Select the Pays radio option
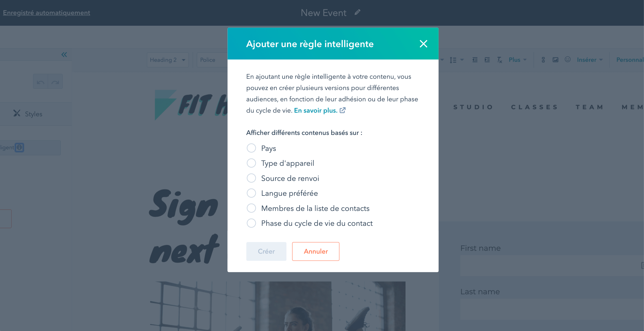The width and height of the screenshot is (644, 331). (x=251, y=148)
